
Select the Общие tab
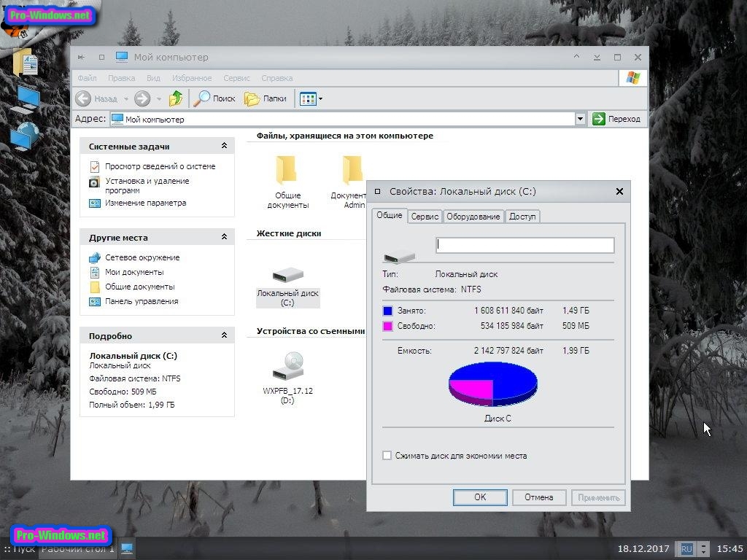click(390, 215)
